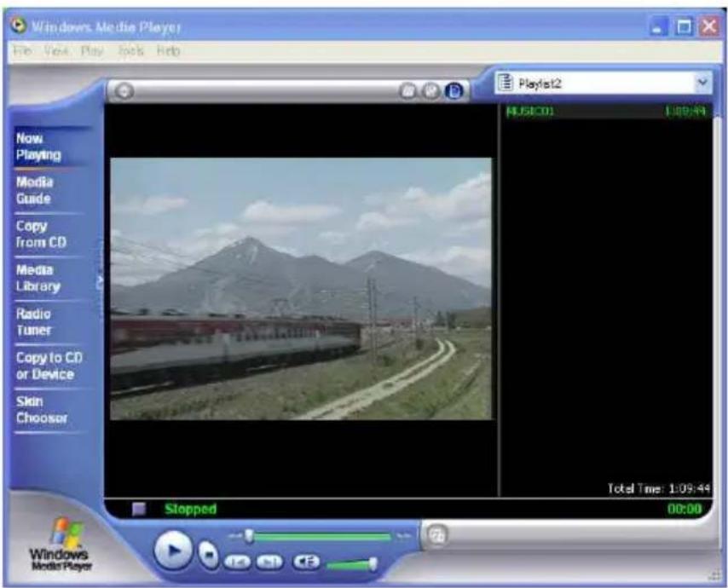Toggle the second round icon above the video
The height and width of the screenshot is (588, 728).
click(x=430, y=90)
